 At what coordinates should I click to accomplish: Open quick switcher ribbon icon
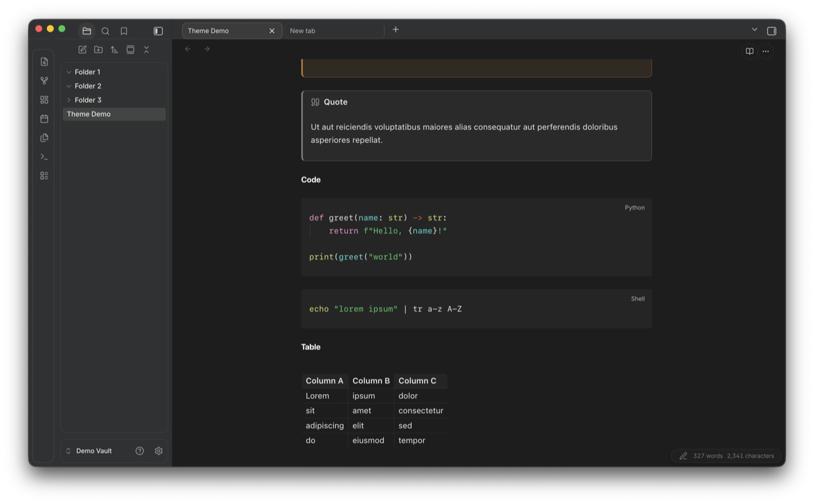pyautogui.click(x=44, y=62)
